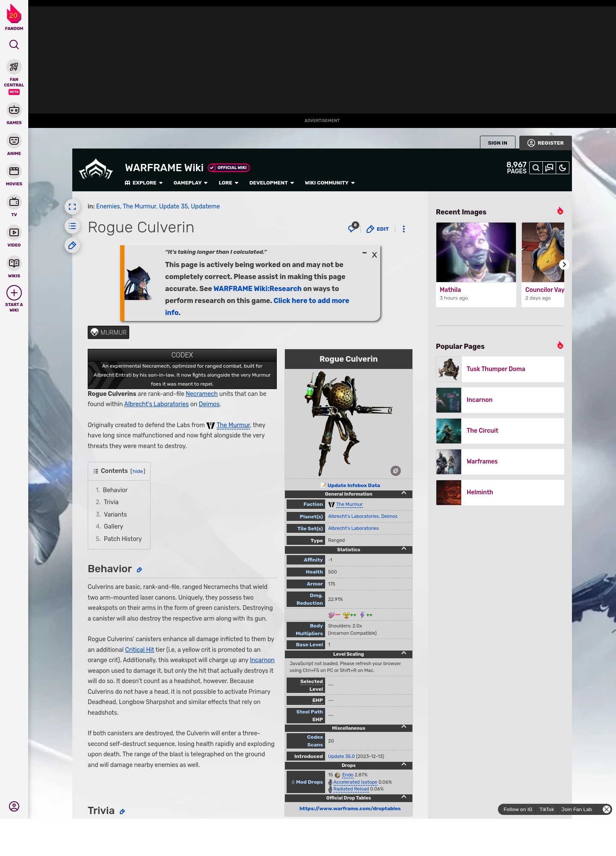The image size is (616, 856).
Task: Minimize the work-in-progress notice
Action: [x=364, y=253]
